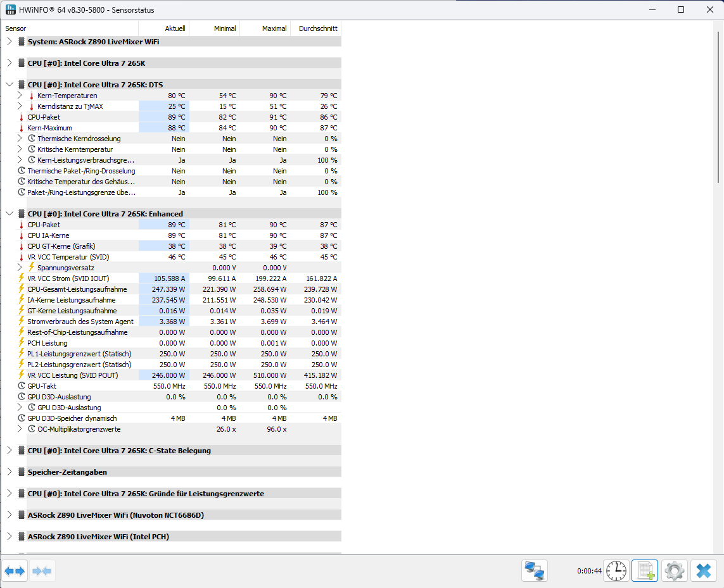This screenshot has height=588, width=724.
Task: Expand Gründe für Leistungsgrenzwerte group
Action: pyautogui.click(x=10, y=493)
